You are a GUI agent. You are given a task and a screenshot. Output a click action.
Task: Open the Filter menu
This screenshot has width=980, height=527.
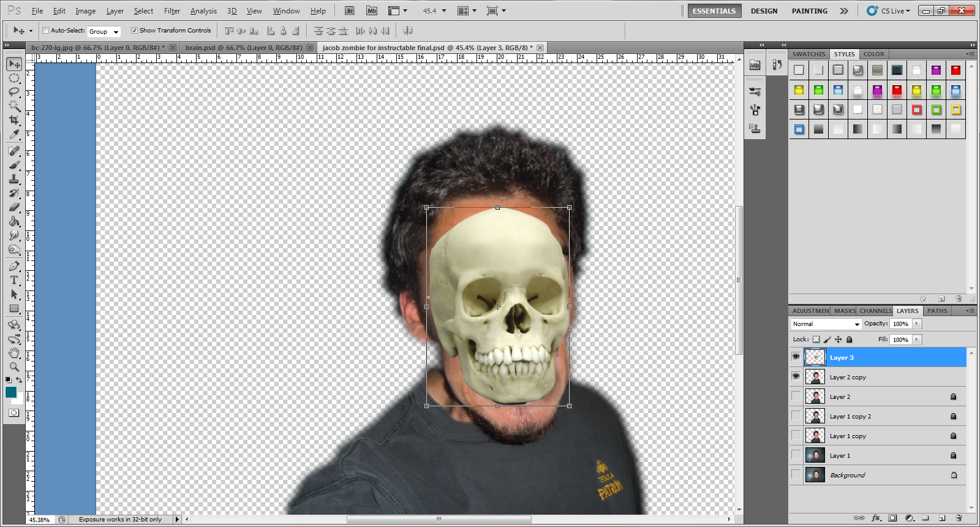tap(172, 11)
